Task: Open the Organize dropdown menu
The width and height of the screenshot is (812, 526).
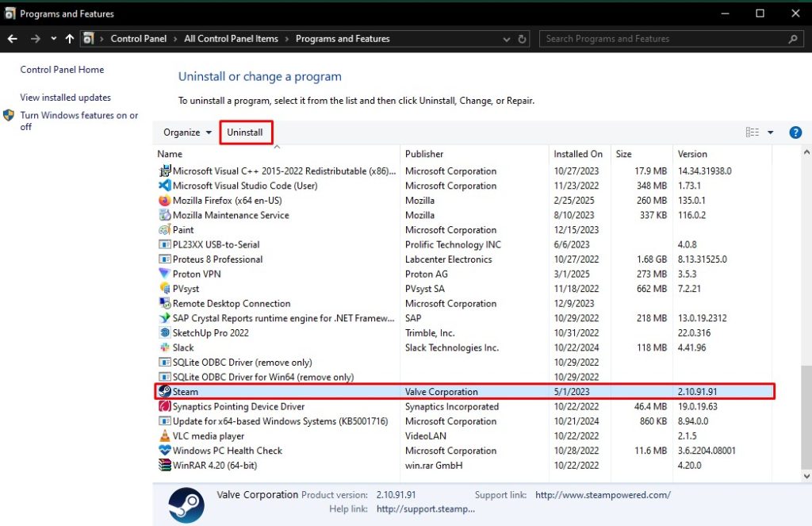Action: click(187, 132)
